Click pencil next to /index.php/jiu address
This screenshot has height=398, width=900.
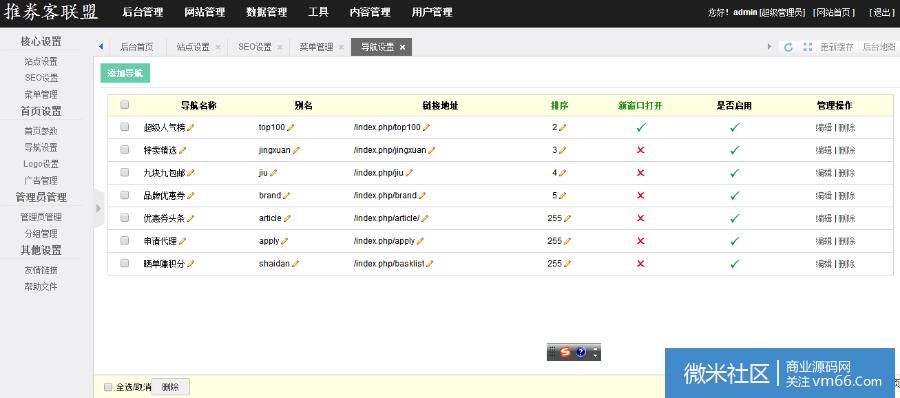click(409, 173)
